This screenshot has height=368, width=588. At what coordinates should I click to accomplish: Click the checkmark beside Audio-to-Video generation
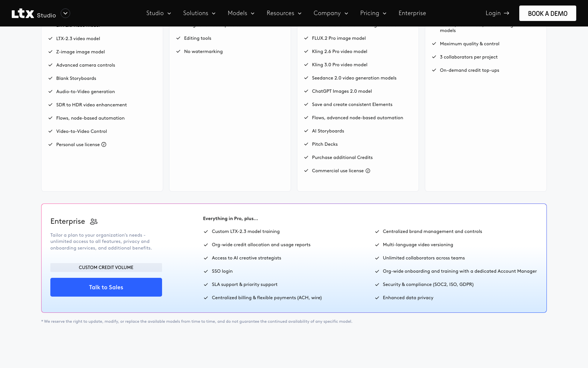(50, 92)
